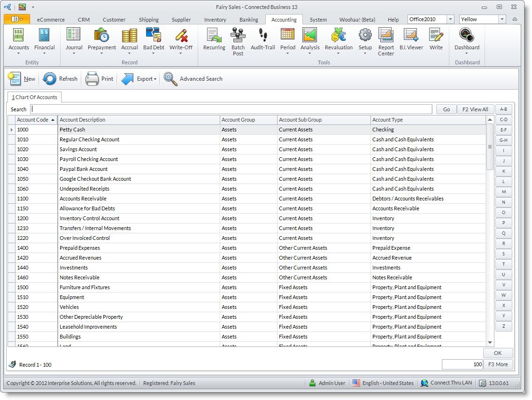This screenshot has height=400, width=532.
Task: Open the Yellow color scheme dropdown
Action: [502, 19]
